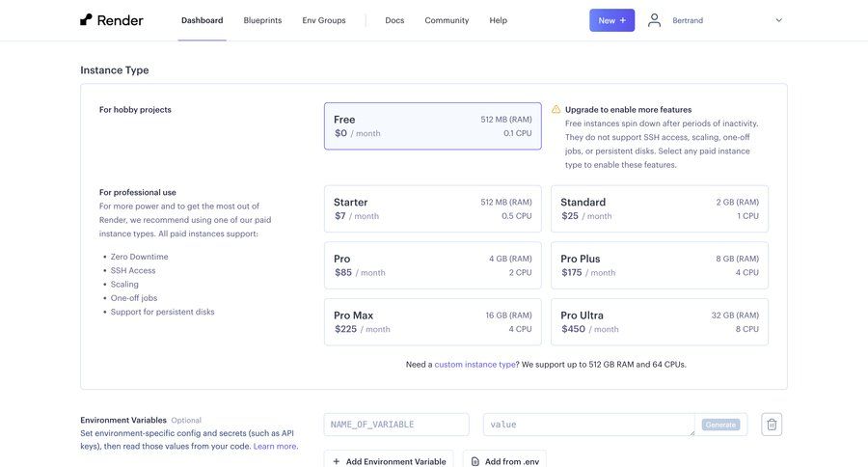The height and width of the screenshot is (467, 868).
Task: Choose the Pro Ultra instance type
Action: click(660, 322)
